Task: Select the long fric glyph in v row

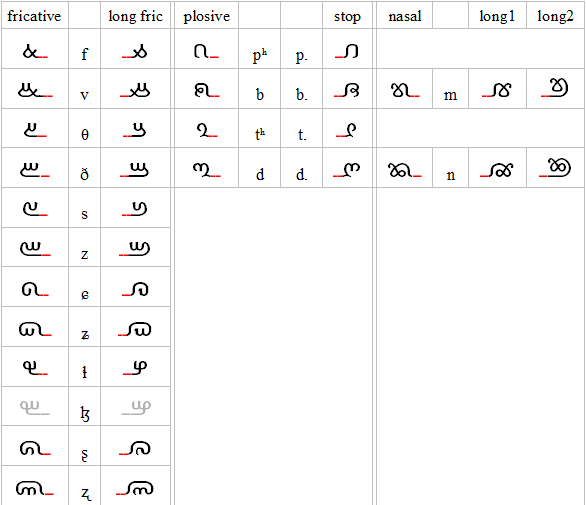Action: (x=135, y=91)
